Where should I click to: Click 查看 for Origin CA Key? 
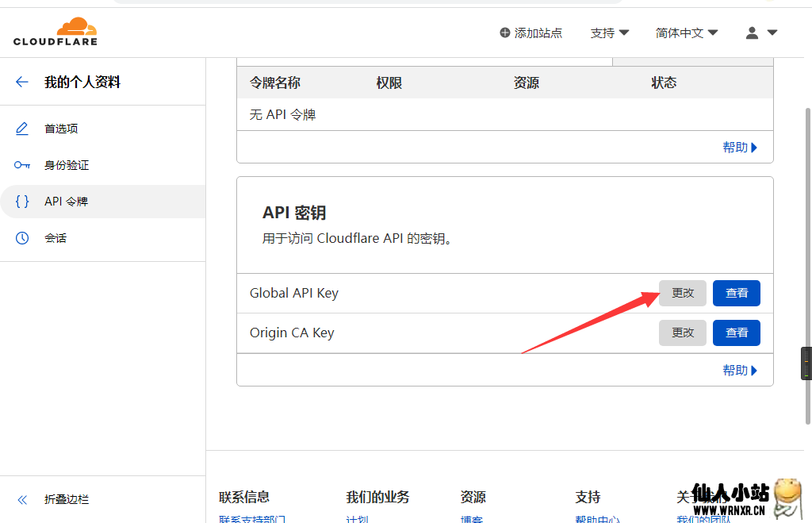coord(737,333)
